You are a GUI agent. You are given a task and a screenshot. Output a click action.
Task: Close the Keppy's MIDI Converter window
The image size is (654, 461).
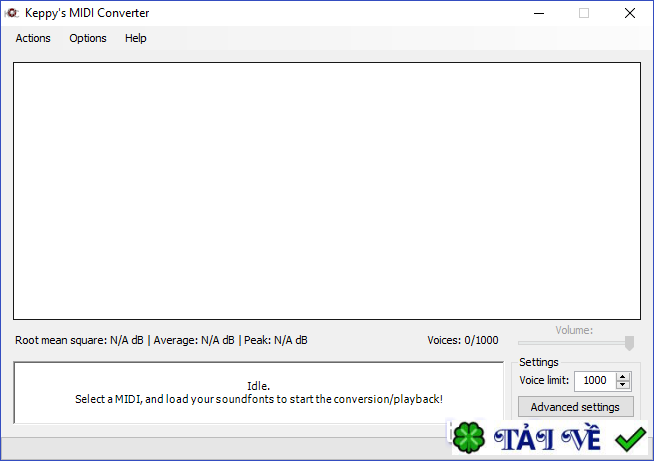(630, 13)
